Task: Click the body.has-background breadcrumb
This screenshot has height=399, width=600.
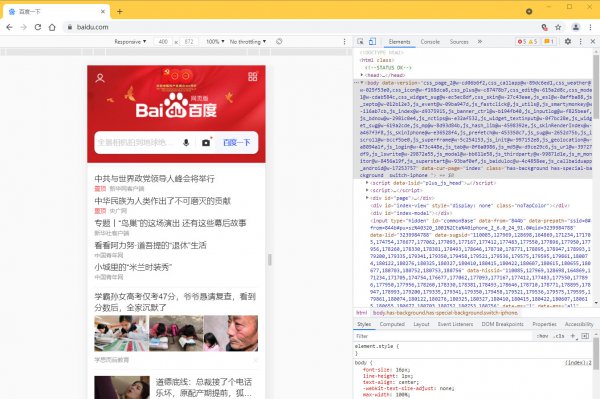Action: coord(445,313)
